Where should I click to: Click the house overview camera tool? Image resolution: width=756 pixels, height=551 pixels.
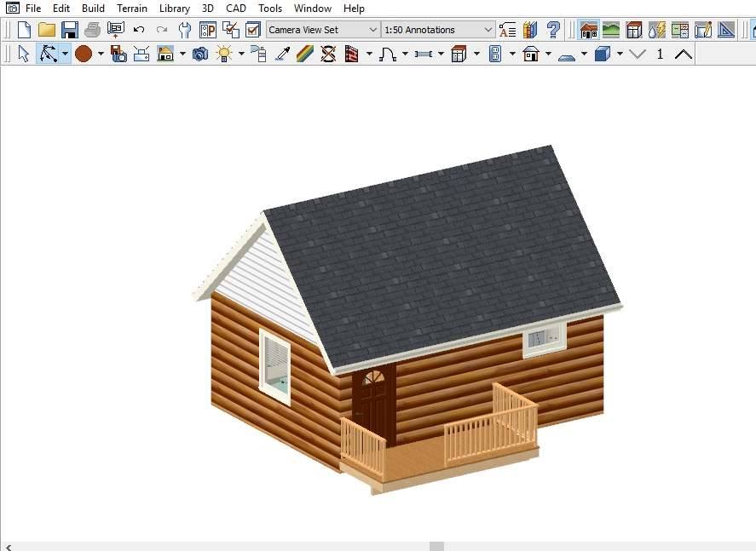[164, 54]
